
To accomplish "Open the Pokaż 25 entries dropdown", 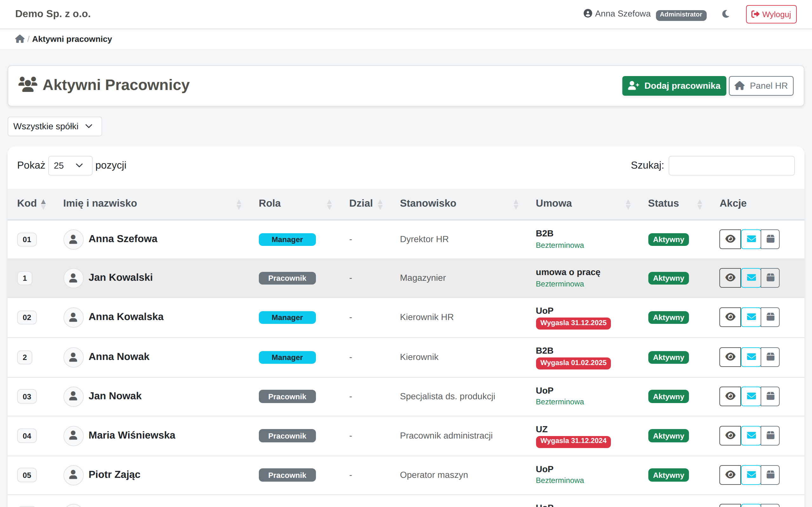I will (x=70, y=166).
